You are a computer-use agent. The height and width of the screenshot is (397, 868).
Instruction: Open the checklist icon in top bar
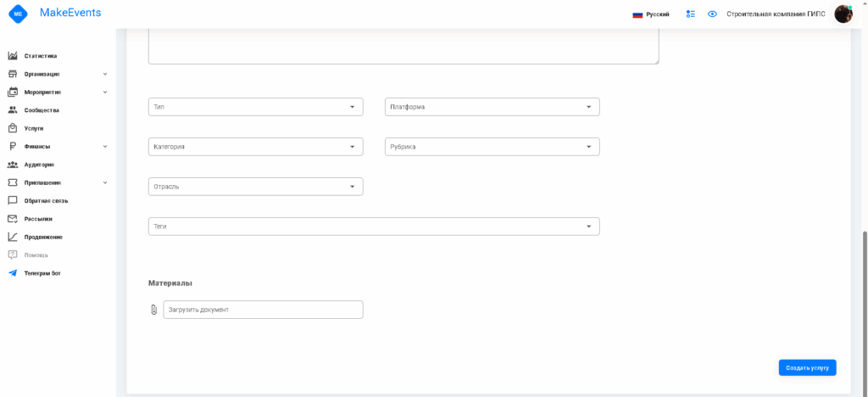click(x=691, y=14)
